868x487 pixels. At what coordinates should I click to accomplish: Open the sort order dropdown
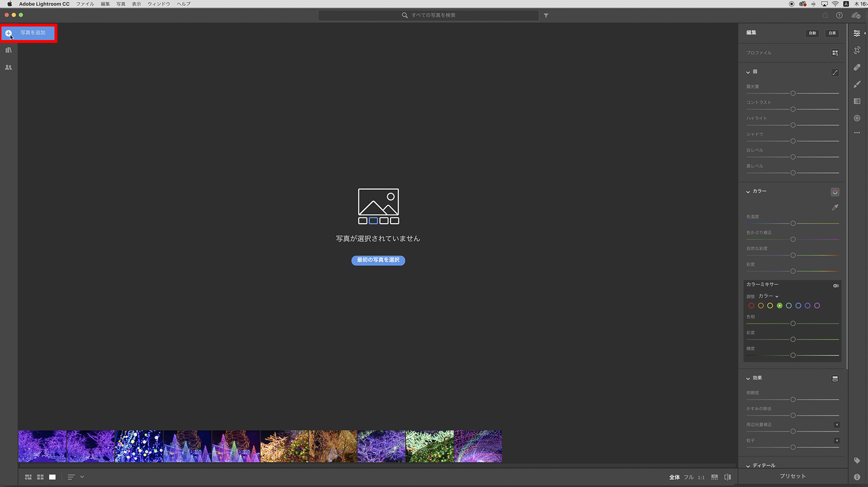pyautogui.click(x=76, y=477)
